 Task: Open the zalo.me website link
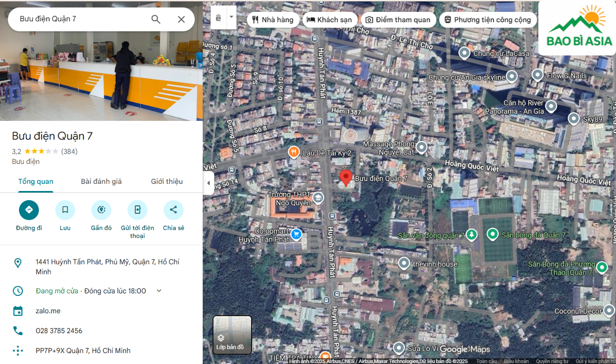pos(48,311)
